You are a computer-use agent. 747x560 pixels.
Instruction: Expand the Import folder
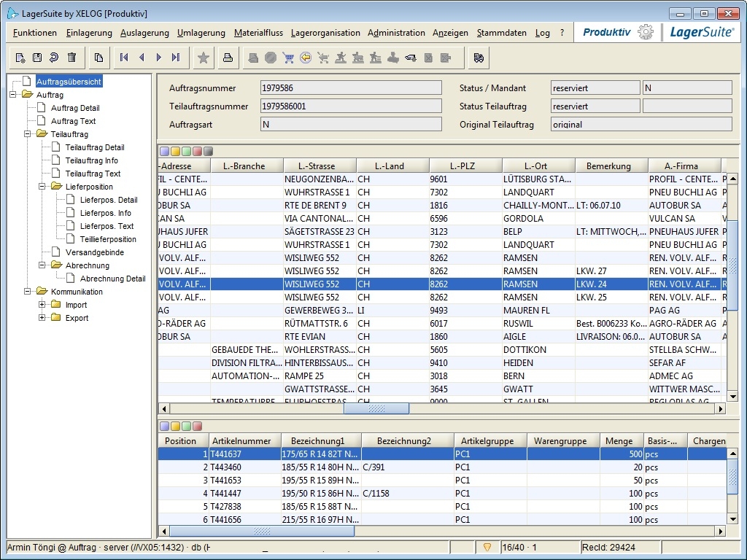point(42,305)
